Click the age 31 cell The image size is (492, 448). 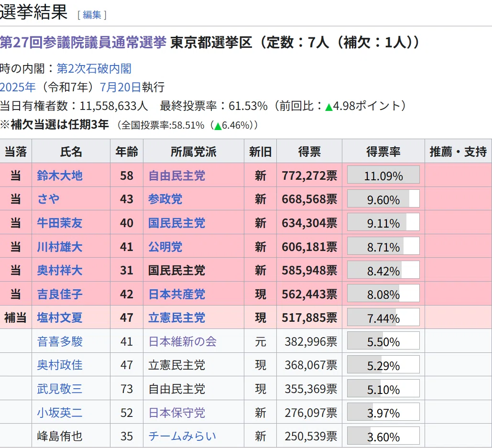(127, 270)
